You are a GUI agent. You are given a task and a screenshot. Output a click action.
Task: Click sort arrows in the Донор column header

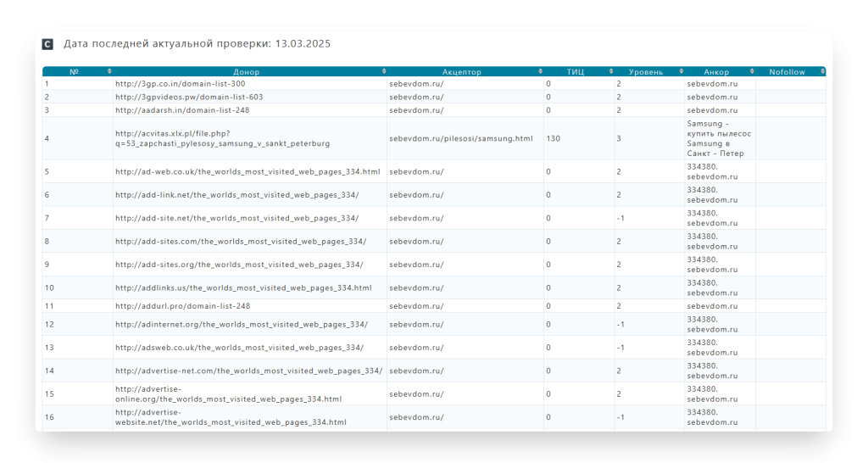pyautogui.click(x=383, y=72)
